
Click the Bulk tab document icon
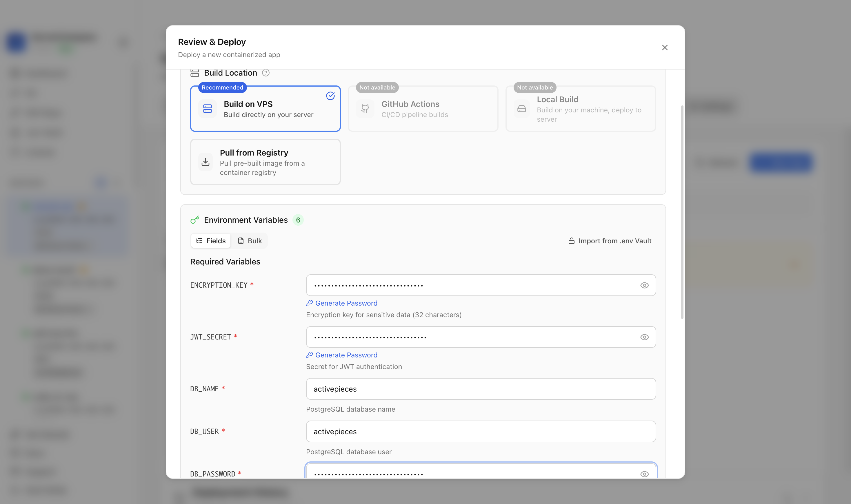(x=241, y=241)
